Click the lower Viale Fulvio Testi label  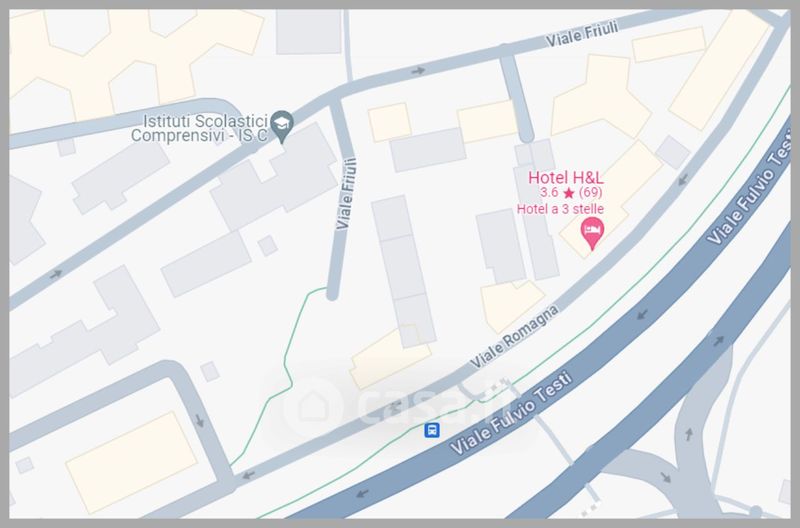[x=511, y=413]
